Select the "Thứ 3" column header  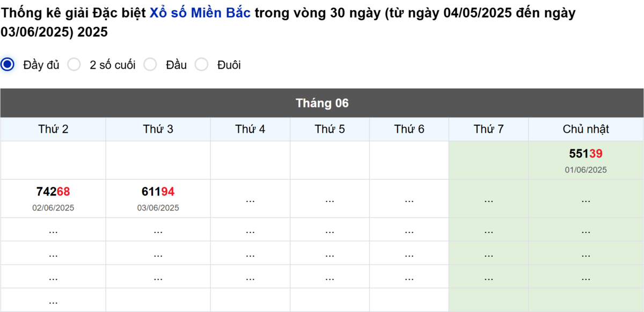click(158, 129)
